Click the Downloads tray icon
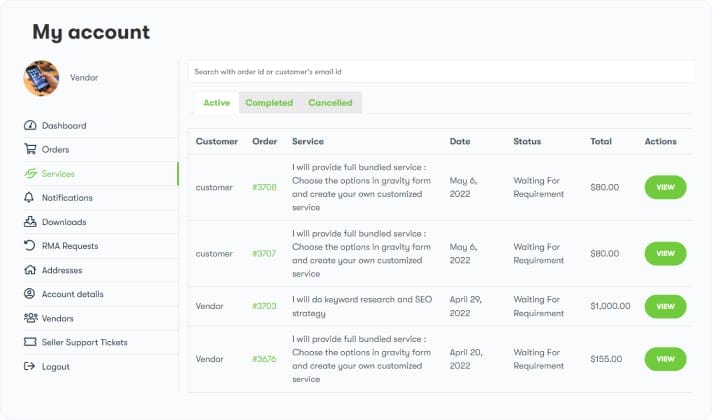Screen dimensions: 712x420 pos(30,222)
